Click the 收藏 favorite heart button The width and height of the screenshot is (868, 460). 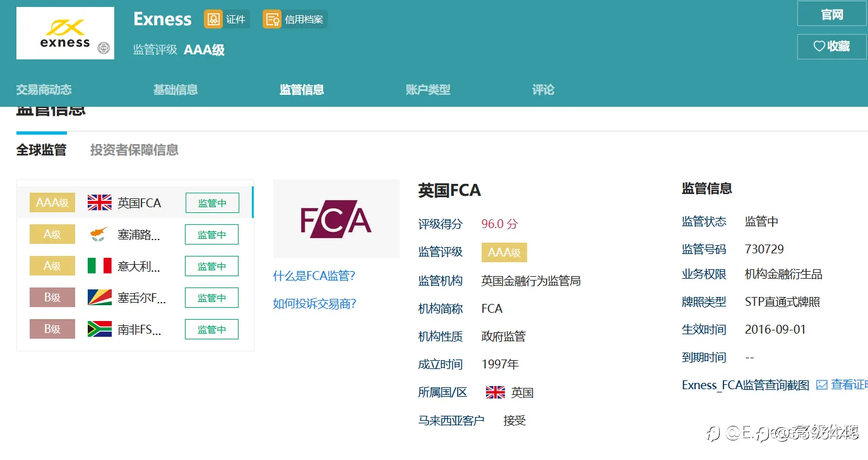[x=831, y=46]
